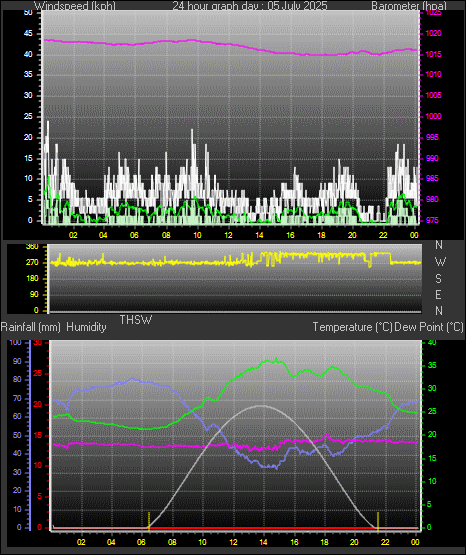Viewport: 466px width, 555px height.
Task: Click the E compass label on wind direction chart
Action: tap(438, 294)
